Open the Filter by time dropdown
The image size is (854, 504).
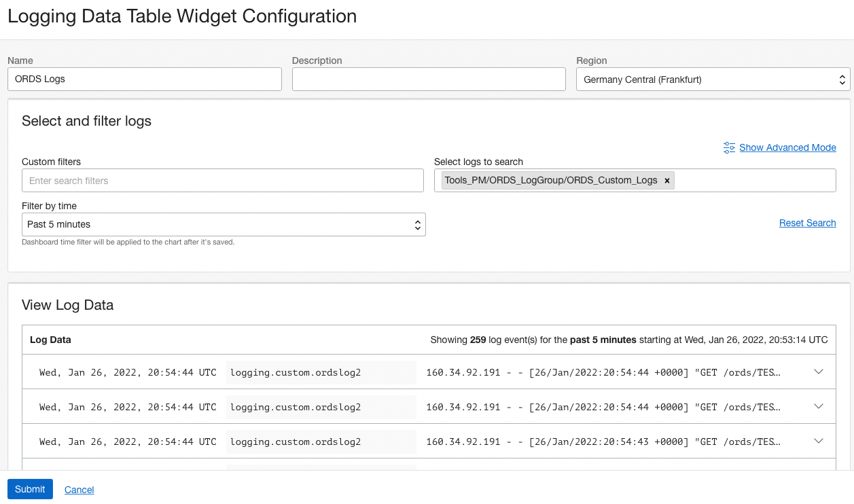pyautogui.click(x=224, y=225)
